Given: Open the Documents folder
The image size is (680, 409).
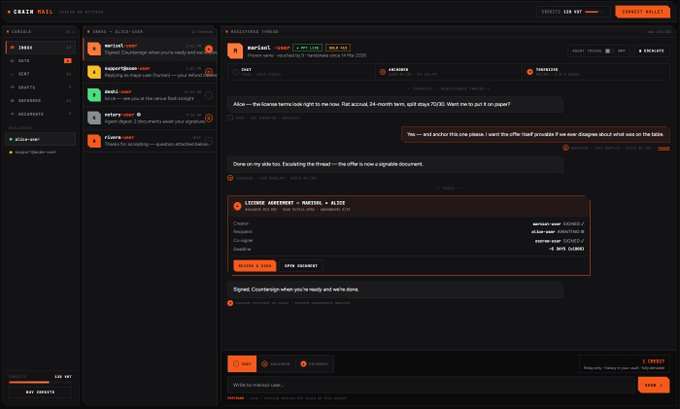Looking at the screenshot, I should tap(41, 114).
